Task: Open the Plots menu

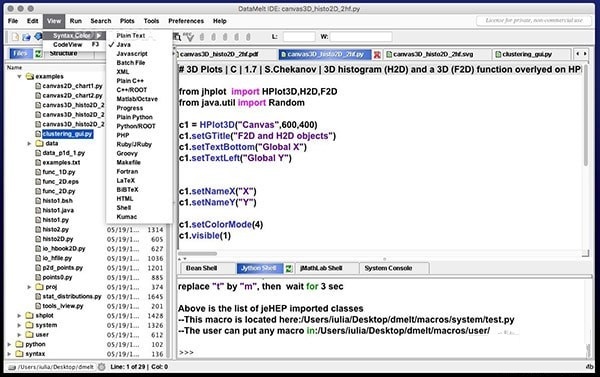Action: click(127, 21)
